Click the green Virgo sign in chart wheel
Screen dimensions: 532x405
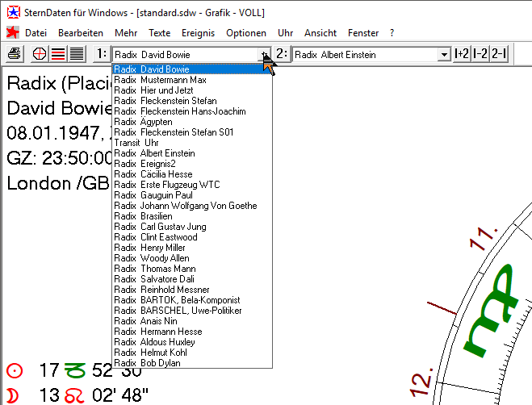(x=490, y=311)
